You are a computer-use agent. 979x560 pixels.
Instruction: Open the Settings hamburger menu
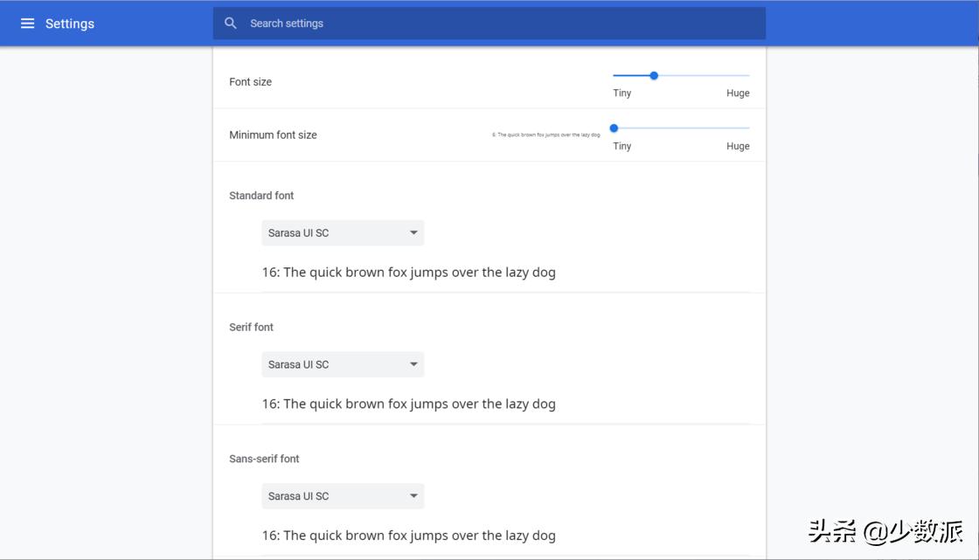[x=27, y=24]
